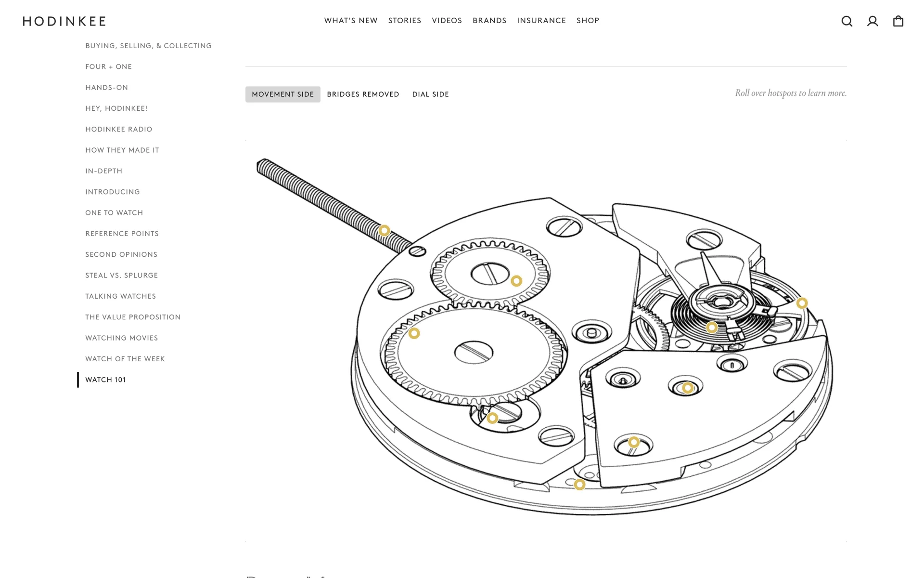Open Watch of the Week link
The height and width of the screenshot is (578, 924).
125,359
